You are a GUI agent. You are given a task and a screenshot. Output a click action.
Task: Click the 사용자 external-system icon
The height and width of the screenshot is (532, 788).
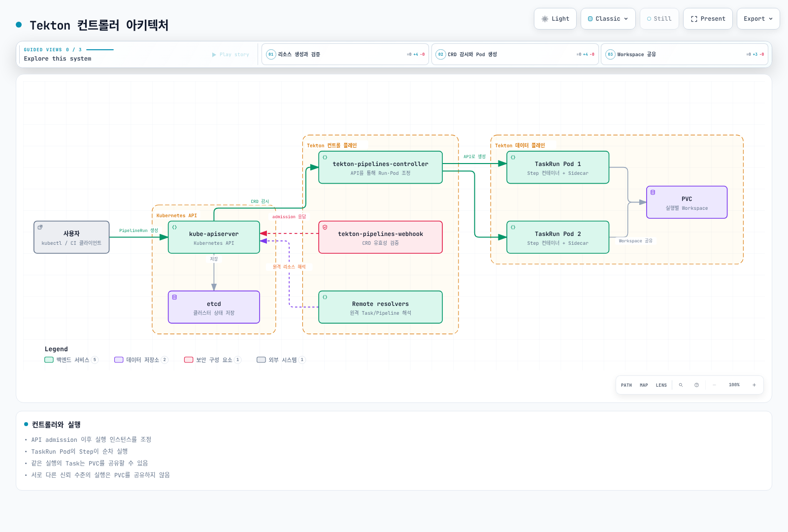(x=40, y=227)
